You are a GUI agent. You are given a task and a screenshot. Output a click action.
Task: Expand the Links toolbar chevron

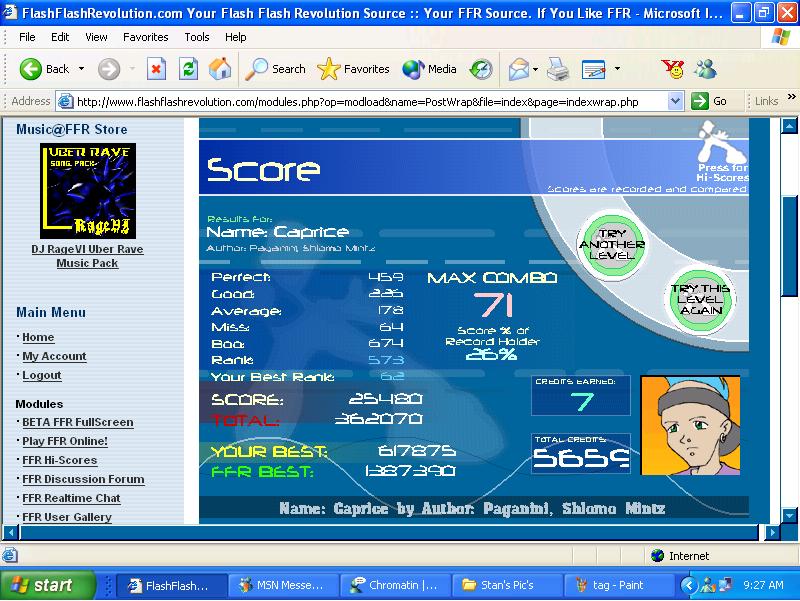[x=791, y=96]
